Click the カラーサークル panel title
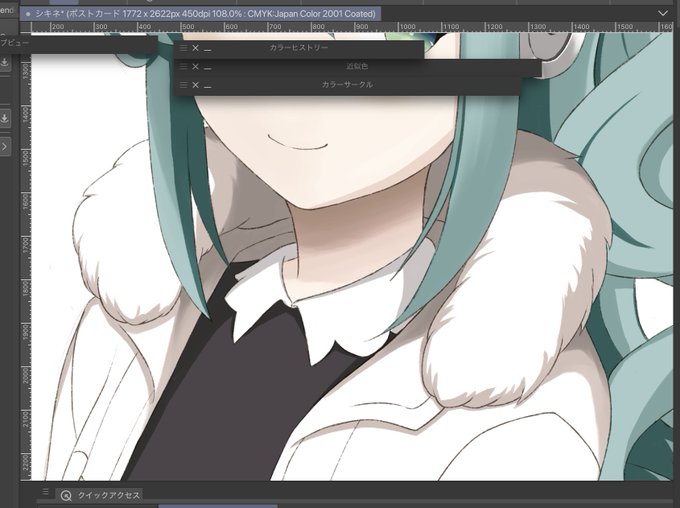The height and width of the screenshot is (508, 680). [347, 85]
